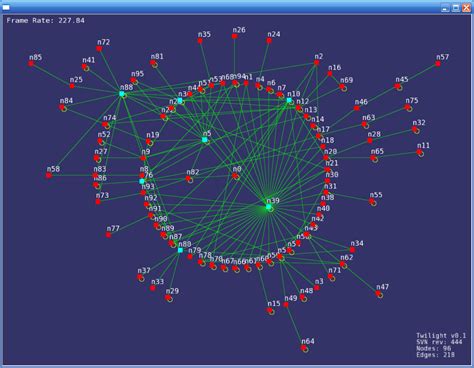
Task: Select node n16
Action: [330, 74]
